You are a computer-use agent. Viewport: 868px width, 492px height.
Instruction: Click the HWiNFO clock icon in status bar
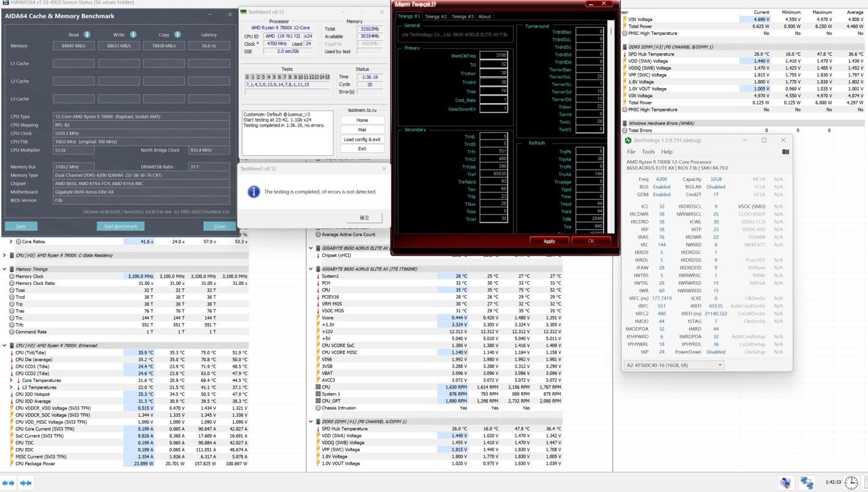pyautogui.click(x=851, y=483)
